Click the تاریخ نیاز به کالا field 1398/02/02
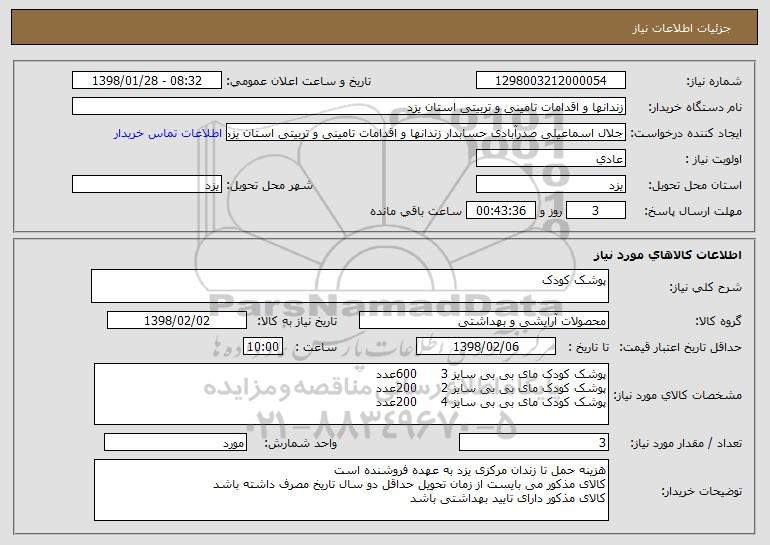This screenshot has width=770, height=545. click(177, 321)
